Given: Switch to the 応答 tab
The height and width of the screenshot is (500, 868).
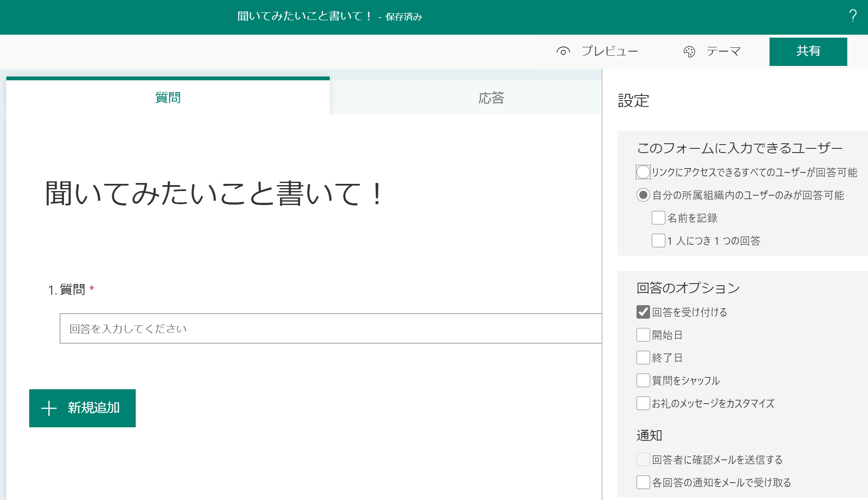Looking at the screenshot, I should 491,98.
